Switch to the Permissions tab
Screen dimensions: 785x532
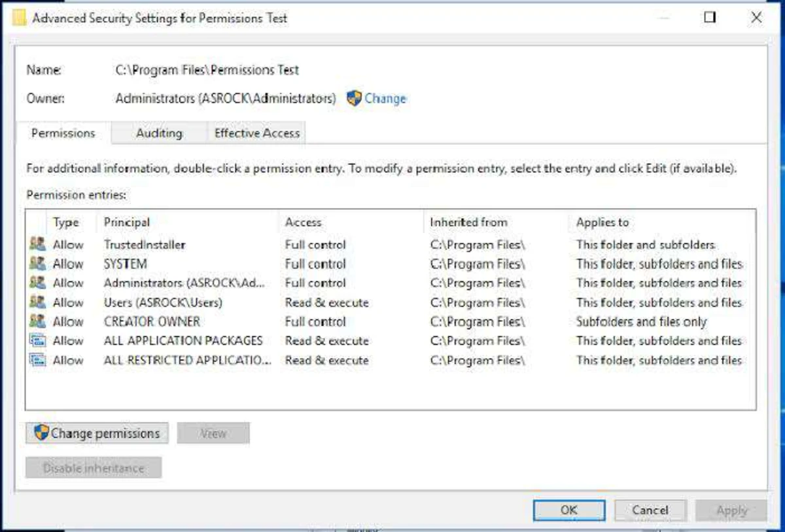(63, 133)
